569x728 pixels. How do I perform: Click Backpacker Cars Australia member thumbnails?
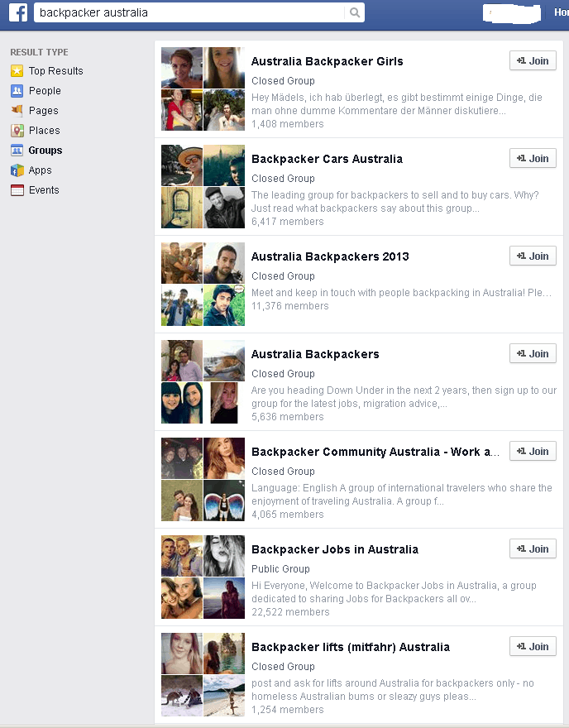click(203, 186)
